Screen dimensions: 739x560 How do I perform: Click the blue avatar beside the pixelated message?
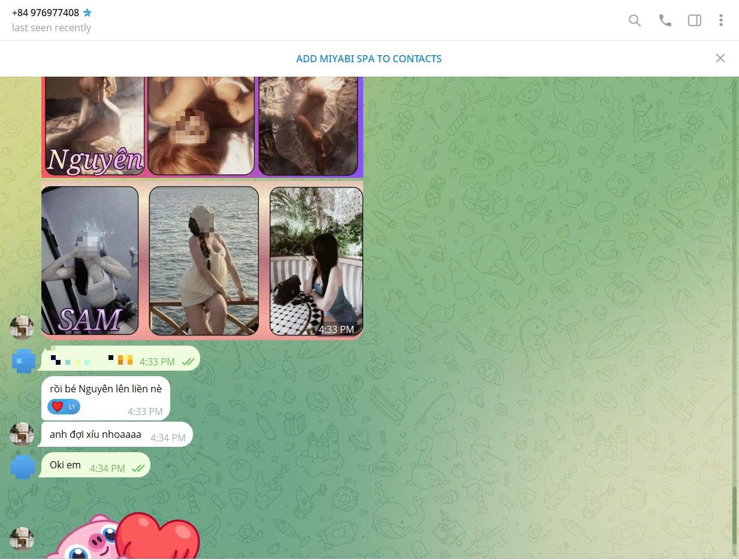point(24,361)
